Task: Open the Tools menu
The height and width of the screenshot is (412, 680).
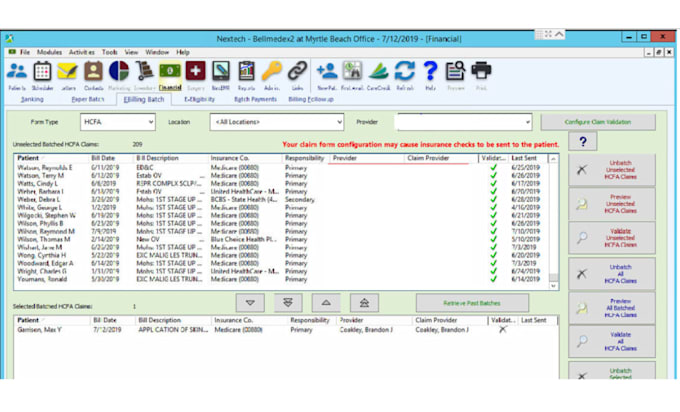Action: tap(109, 52)
